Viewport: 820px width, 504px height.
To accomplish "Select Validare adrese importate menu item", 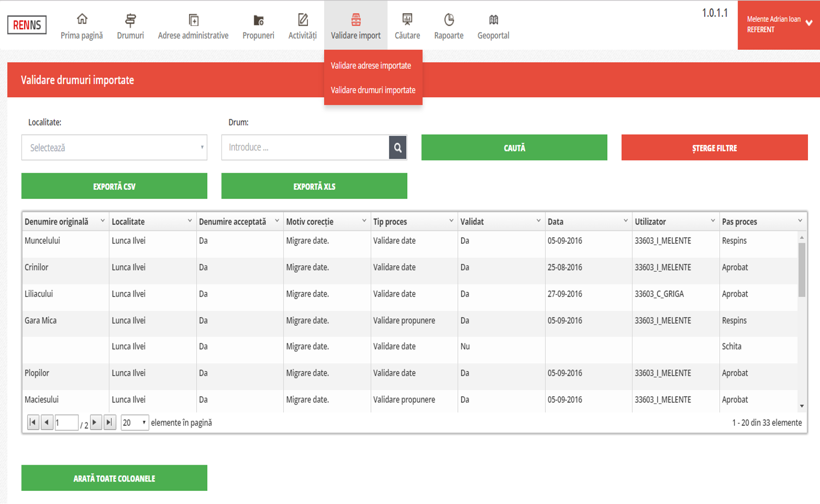I will (371, 66).
